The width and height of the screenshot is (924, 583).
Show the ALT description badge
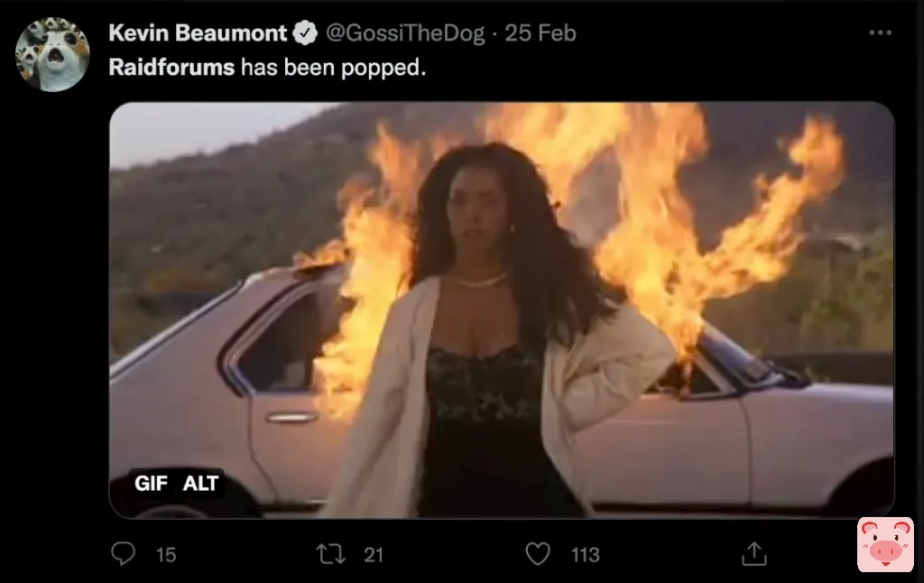coord(200,484)
